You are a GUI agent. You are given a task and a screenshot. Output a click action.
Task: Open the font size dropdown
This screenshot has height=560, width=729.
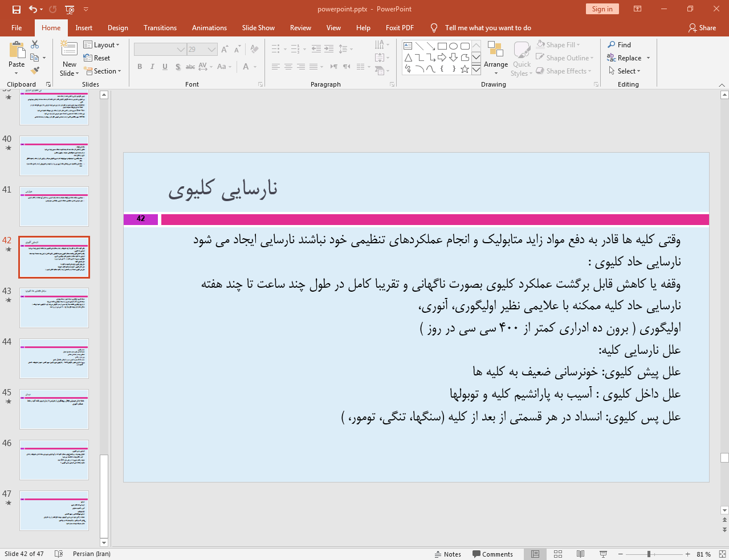click(211, 50)
